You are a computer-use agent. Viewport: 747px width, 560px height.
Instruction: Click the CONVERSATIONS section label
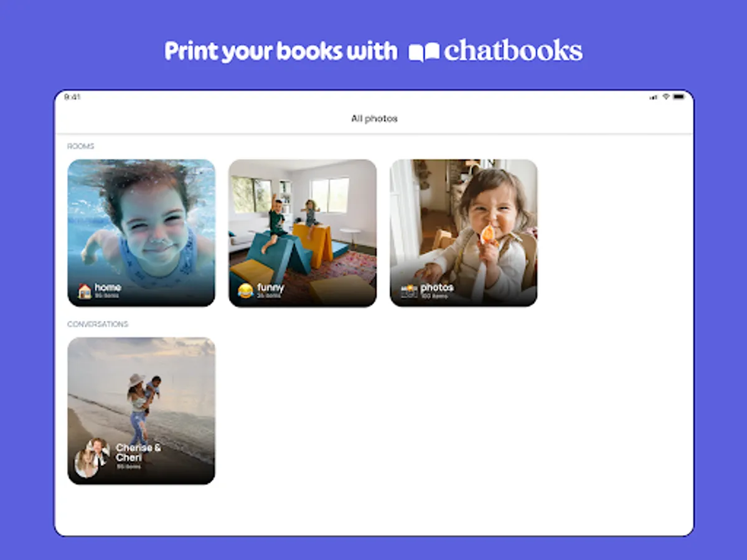(98, 324)
